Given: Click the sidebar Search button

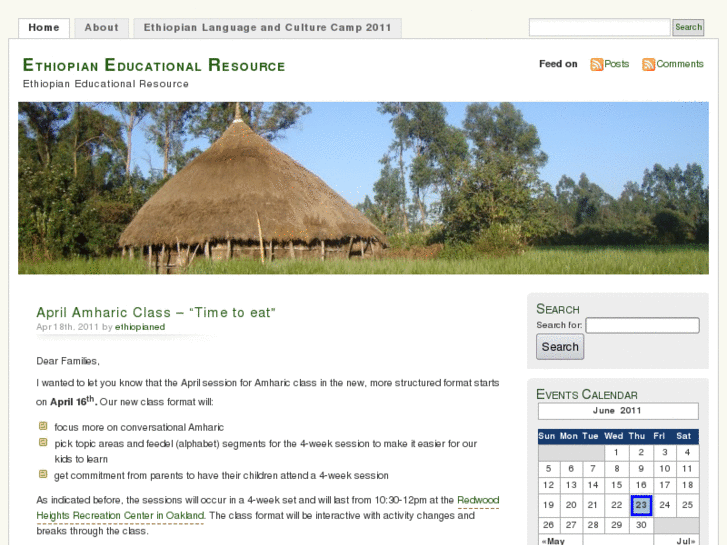Looking at the screenshot, I should [560, 347].
